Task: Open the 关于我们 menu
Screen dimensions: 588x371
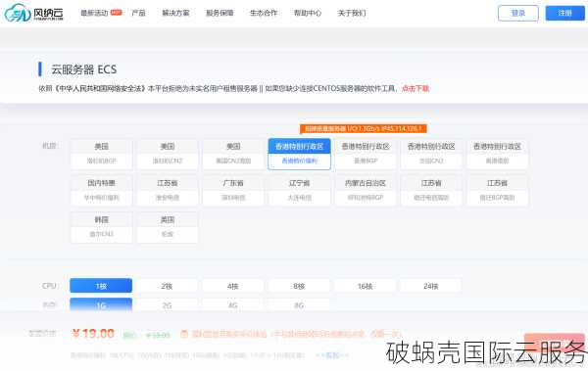Action: click(352, 13)
